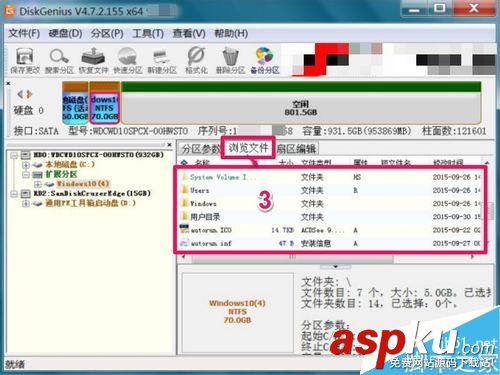Close the left tree panel with x

coord(169,144)
